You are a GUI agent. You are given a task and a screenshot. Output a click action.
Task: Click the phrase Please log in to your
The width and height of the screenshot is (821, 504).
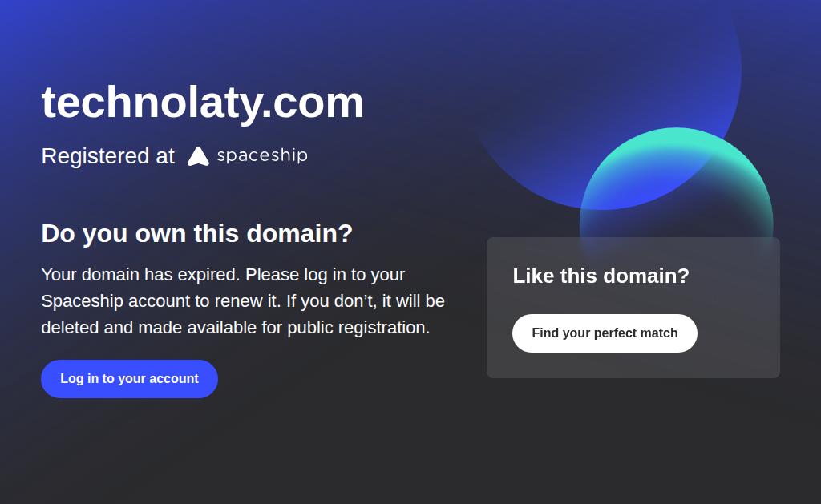[326, 275]
